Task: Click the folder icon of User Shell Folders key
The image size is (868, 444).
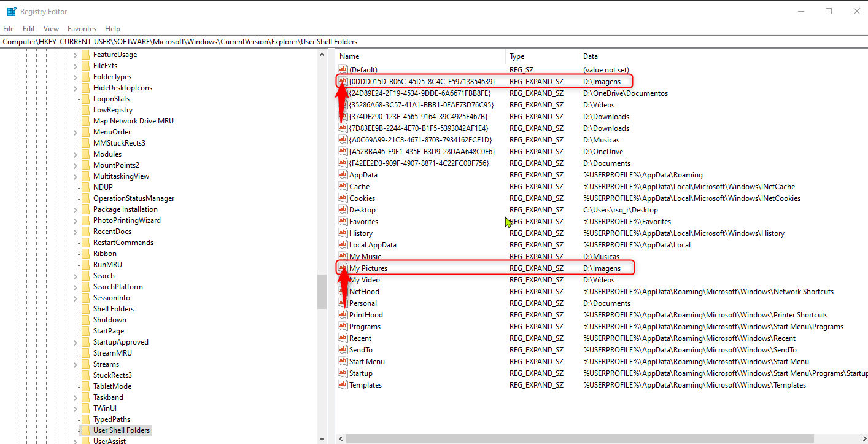Action: coord(85,430)
